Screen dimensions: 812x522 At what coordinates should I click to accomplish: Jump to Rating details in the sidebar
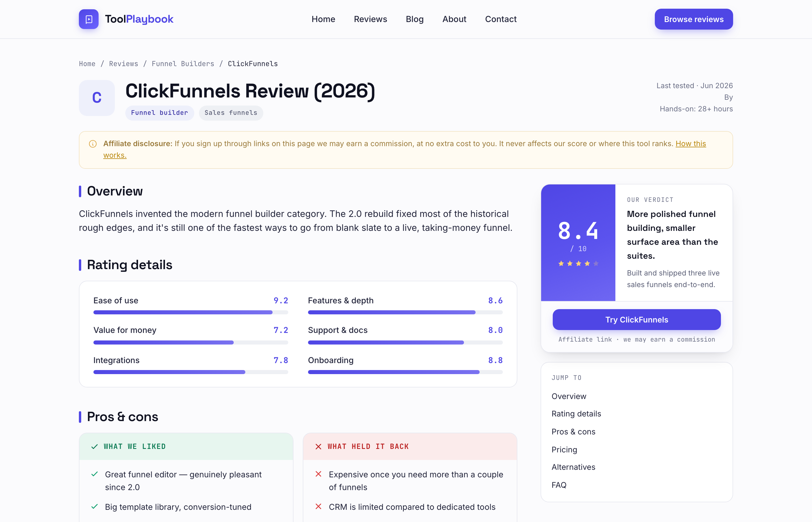[576, 414]
